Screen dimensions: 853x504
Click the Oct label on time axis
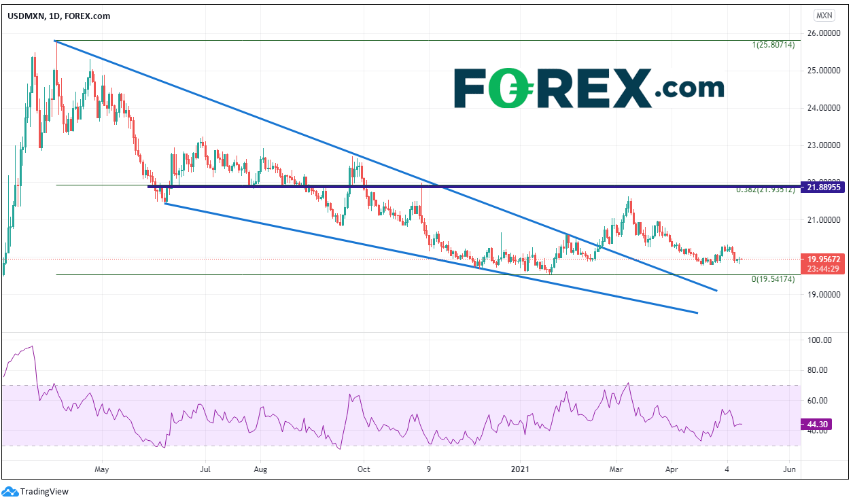coord(364,469)
